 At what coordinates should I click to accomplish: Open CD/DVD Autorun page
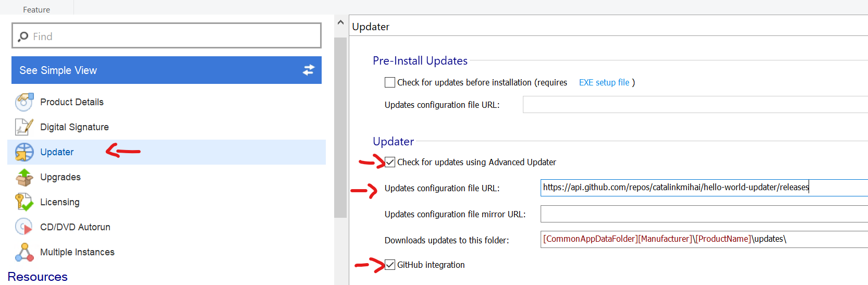pos(75,227)
